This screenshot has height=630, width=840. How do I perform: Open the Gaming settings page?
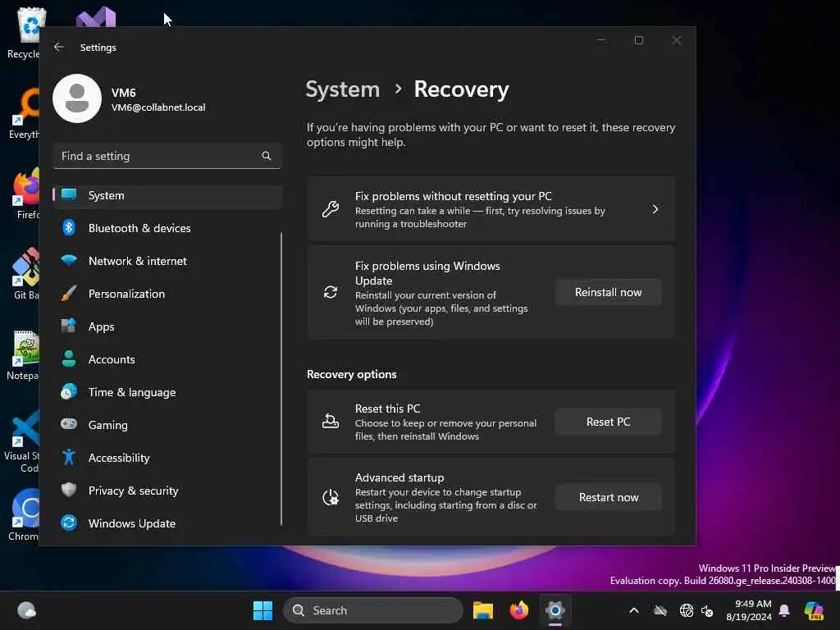point(167,425)
